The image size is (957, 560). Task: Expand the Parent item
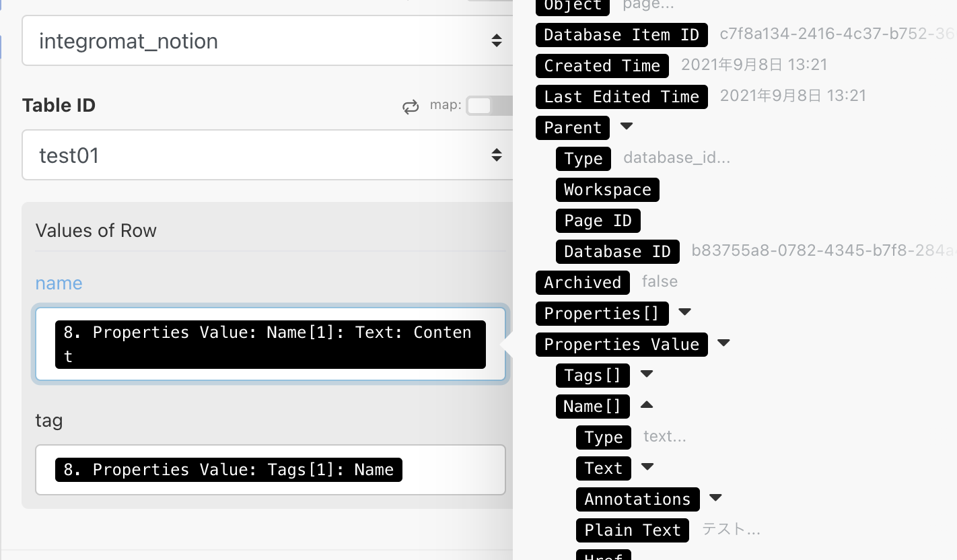[626, 127]
